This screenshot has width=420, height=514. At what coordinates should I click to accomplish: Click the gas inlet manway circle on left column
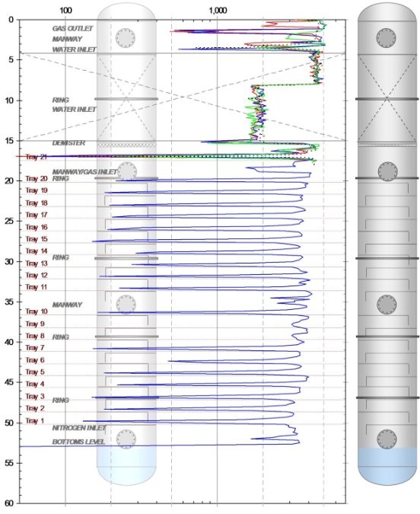pos(127,171)
